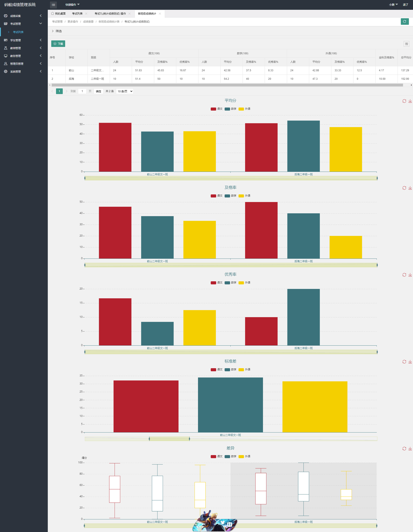Save the 差异 boxplot chart image

click(x=410, y=449)
